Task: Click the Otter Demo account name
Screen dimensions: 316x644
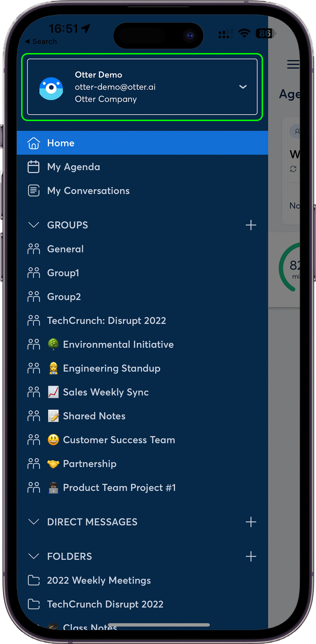Action: point(98,75)
